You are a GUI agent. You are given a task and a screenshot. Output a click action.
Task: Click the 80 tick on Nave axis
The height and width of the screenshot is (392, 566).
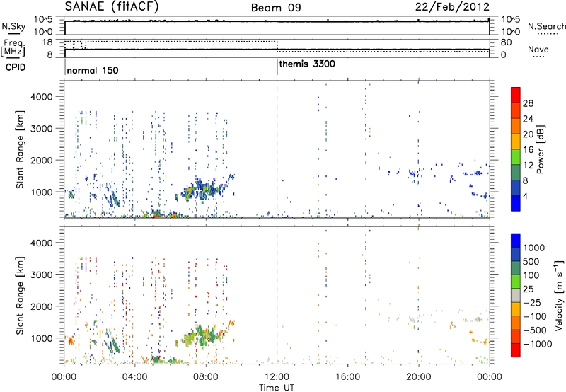click(x=506, y=42)
